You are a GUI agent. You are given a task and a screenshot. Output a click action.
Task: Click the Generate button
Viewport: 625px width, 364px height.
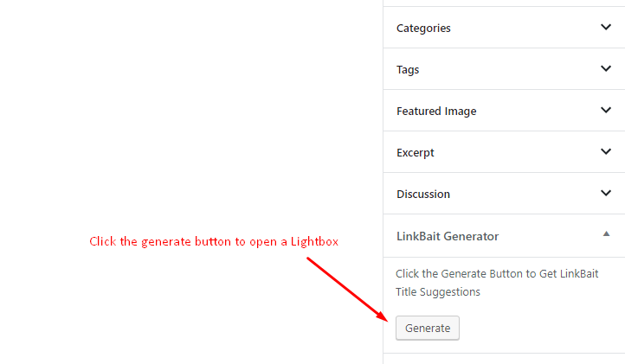(428, 329)
